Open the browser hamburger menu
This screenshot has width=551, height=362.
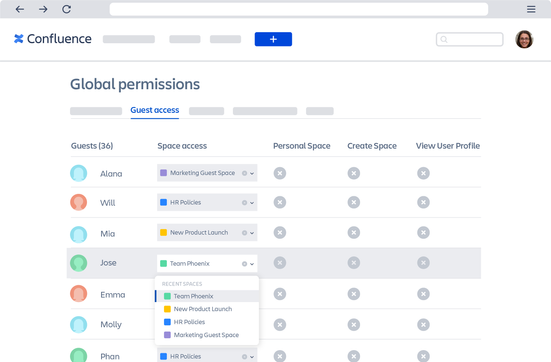click(531, 9)
